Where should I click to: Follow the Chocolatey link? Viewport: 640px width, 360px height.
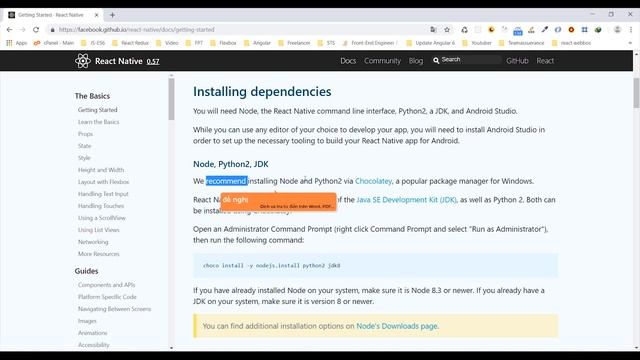point(373,181)
